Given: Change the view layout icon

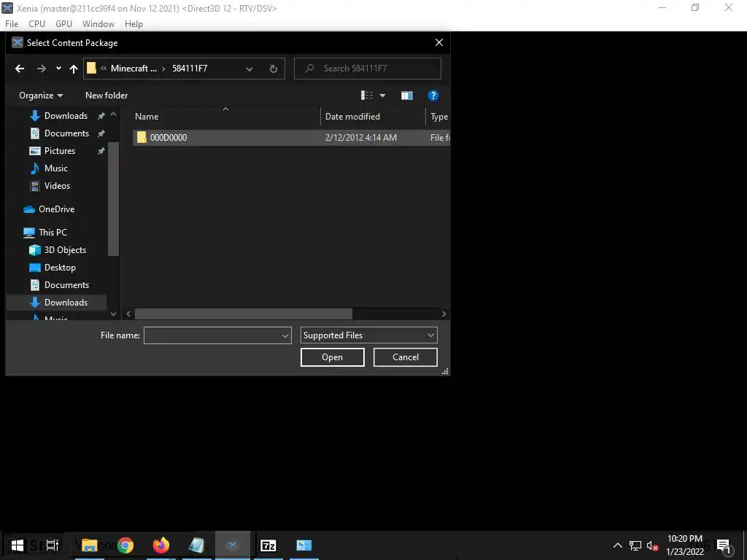Looking at the screenshot, I should click(x=367, y=96).
